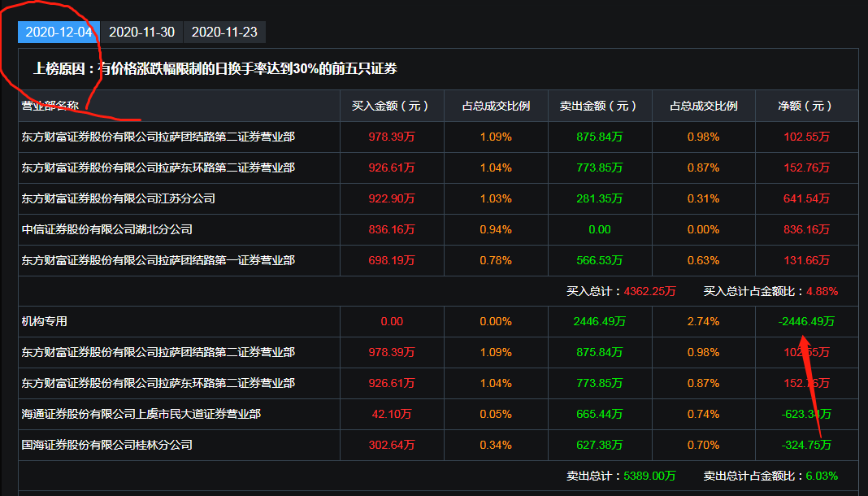Viewport: 868px width, 496px height.
Task: Click the 净额（元）column header
Action: [806, 106]
